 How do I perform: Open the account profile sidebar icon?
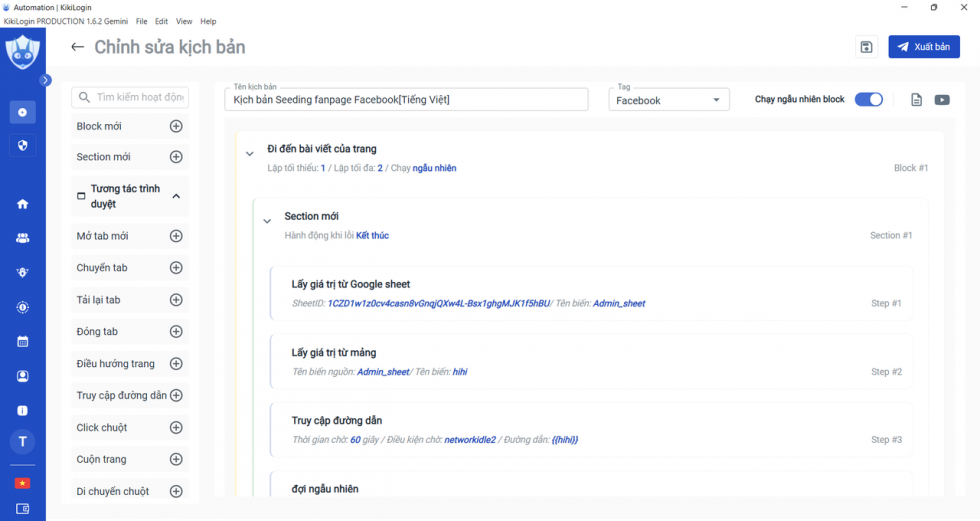22,376
